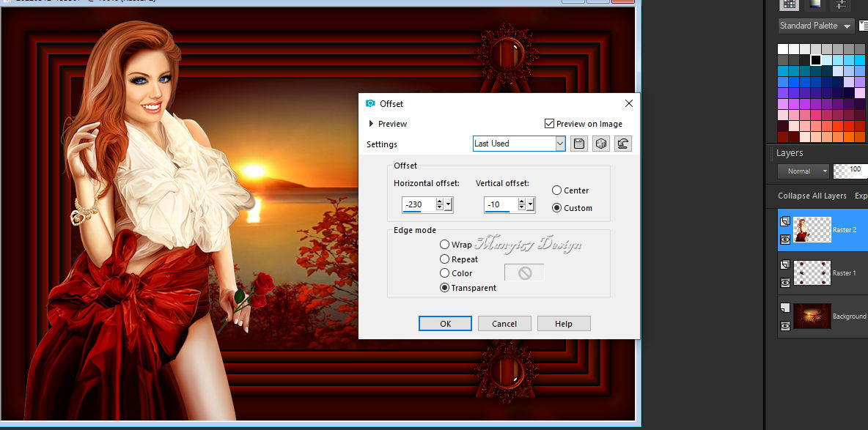Click OK in the Offset dialog

[445, 324]
